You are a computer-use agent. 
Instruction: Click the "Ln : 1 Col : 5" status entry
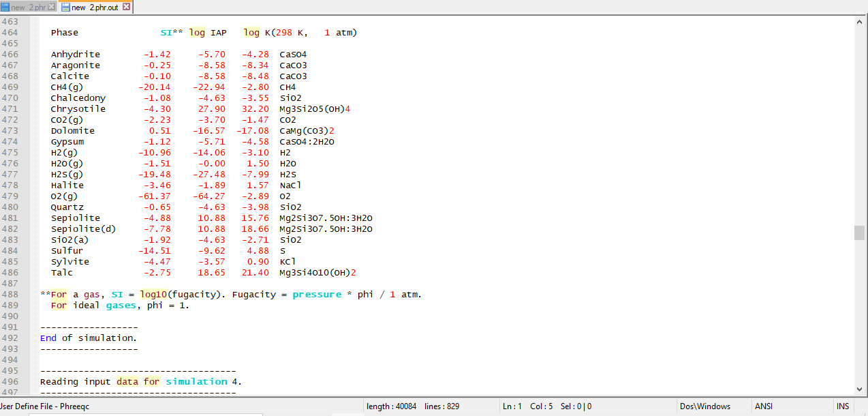tap(527, 406)
